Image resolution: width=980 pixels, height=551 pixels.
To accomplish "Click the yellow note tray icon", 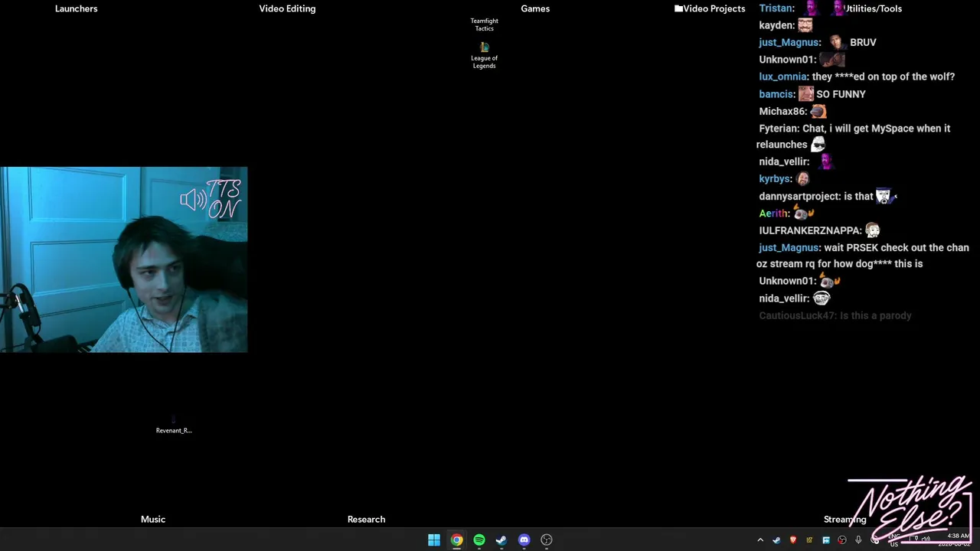I will (809, 540).
